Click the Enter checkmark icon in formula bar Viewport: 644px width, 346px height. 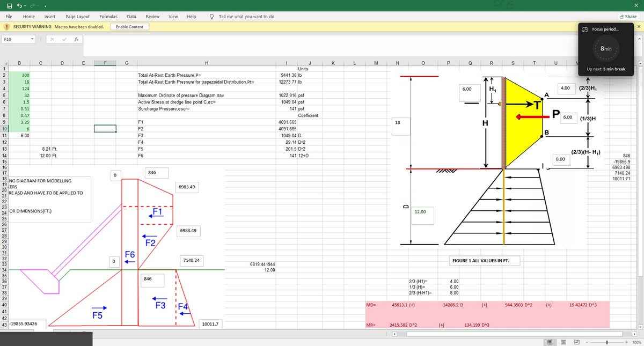64,39
